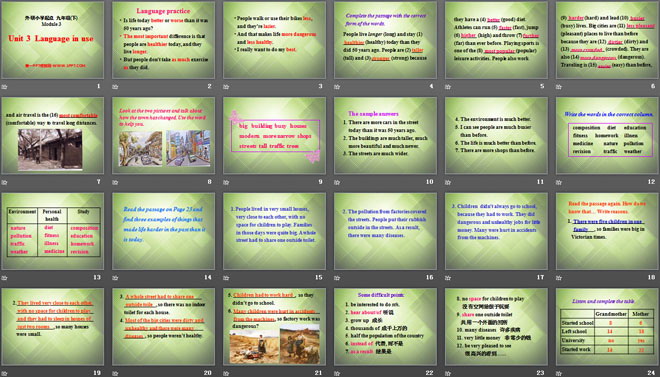Click the animation star icon below slide 12
660x377 pixels.
coord(559,183)
